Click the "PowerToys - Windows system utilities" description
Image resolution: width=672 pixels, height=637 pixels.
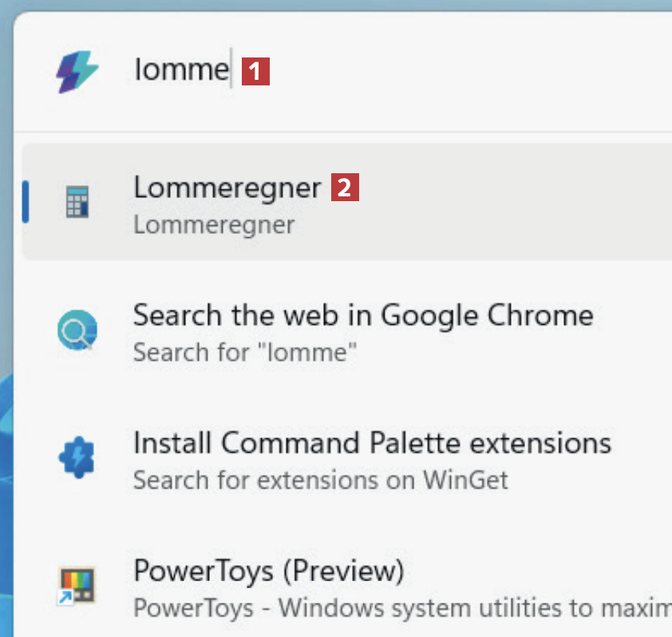click(x=399, y=607)
